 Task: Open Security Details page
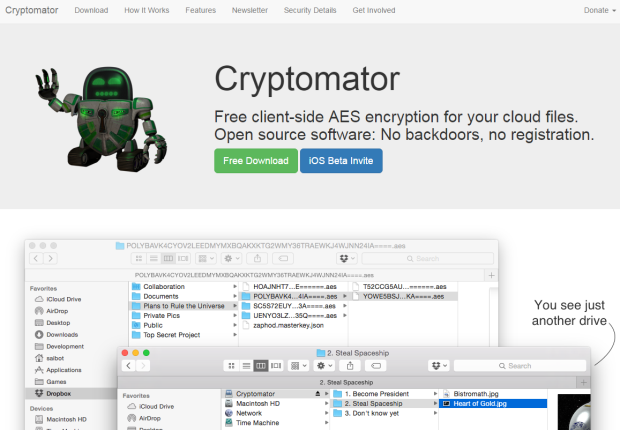point(310,10)
